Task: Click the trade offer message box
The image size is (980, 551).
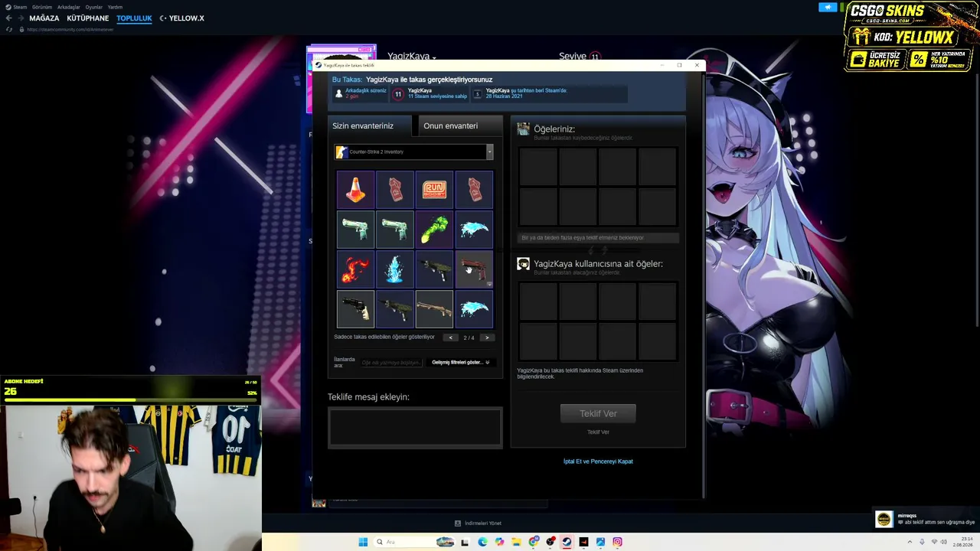Action: point(415,427)
